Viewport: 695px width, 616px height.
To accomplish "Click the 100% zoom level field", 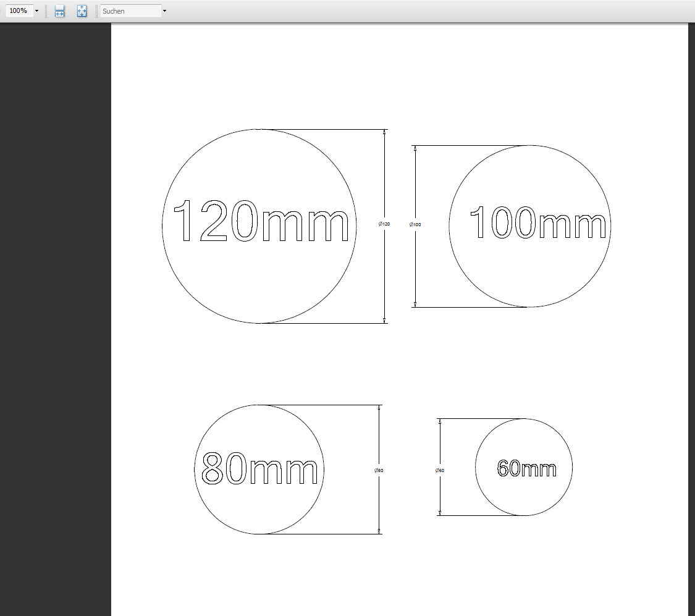I will (19, 11).
